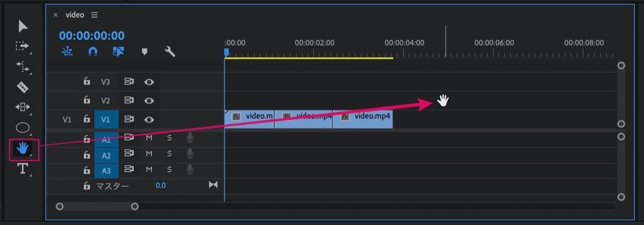Close the video sequence tab

[55, 15]
